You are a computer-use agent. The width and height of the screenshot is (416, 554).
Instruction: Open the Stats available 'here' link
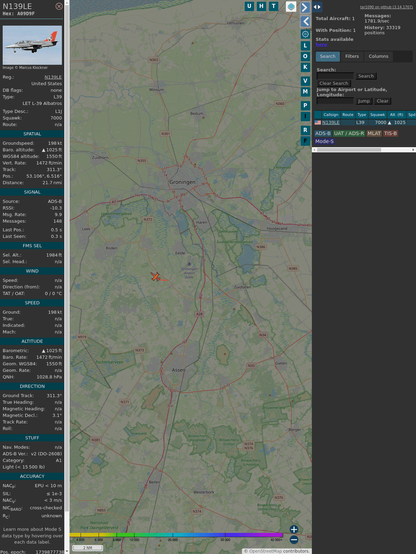point(321,45)
